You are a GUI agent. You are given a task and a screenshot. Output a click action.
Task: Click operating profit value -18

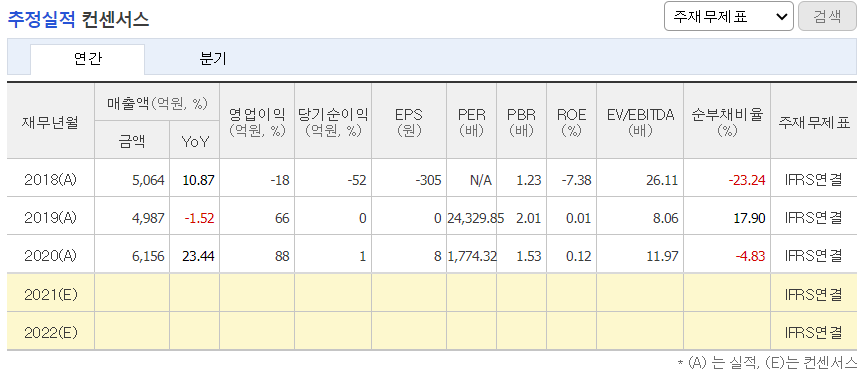280,180
